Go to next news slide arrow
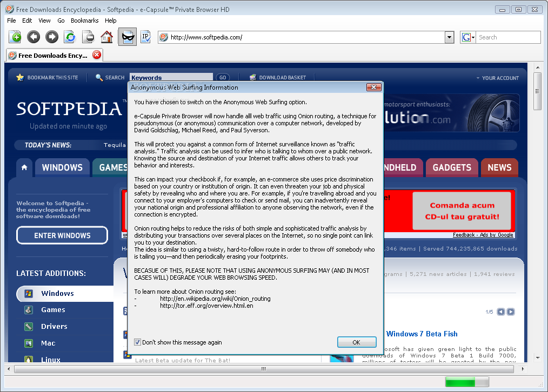The height and width of the screenshot is (392, 548). point(511,312)
